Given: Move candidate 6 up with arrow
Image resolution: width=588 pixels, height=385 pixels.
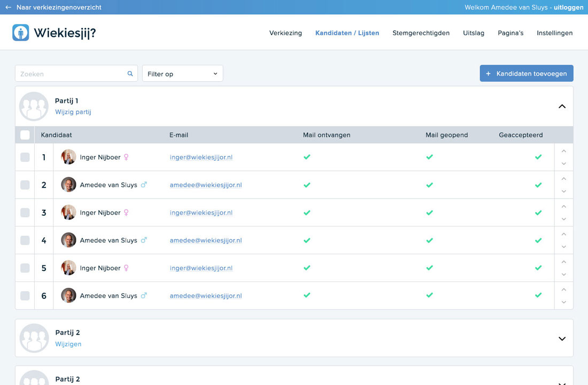Looking at the screenshot, I should 563,289.
